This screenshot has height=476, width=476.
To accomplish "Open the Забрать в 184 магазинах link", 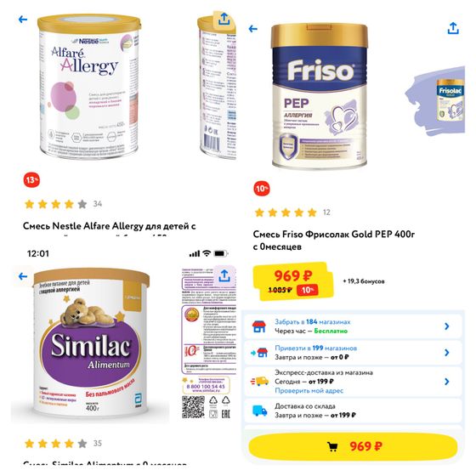I will click(x=313, y=322).
